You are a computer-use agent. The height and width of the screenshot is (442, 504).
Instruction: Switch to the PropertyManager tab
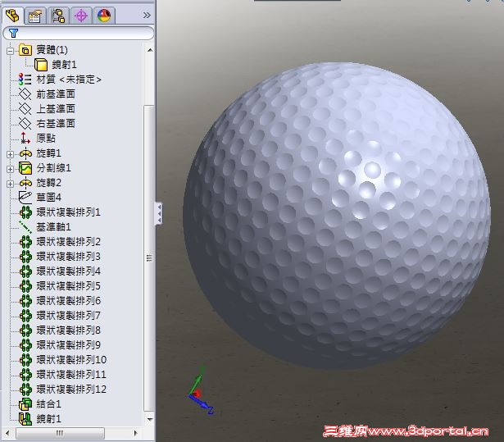(x=34, y=16)
